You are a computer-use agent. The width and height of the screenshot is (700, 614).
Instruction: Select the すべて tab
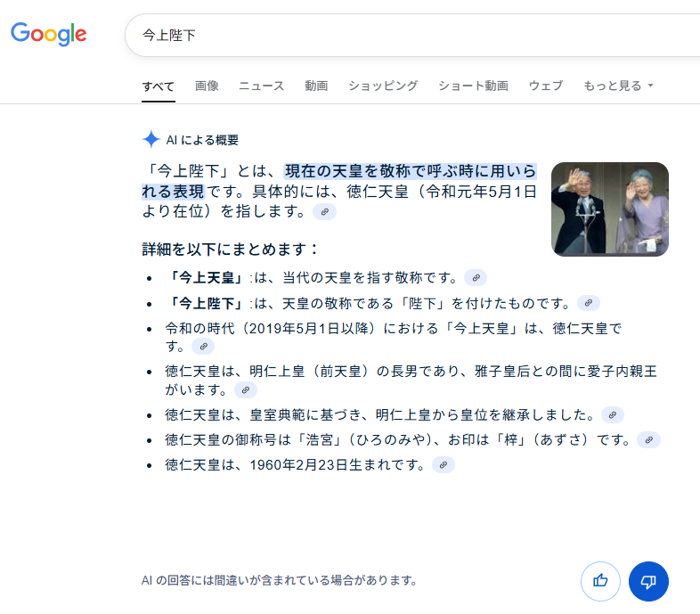click(x=158, y=86)
